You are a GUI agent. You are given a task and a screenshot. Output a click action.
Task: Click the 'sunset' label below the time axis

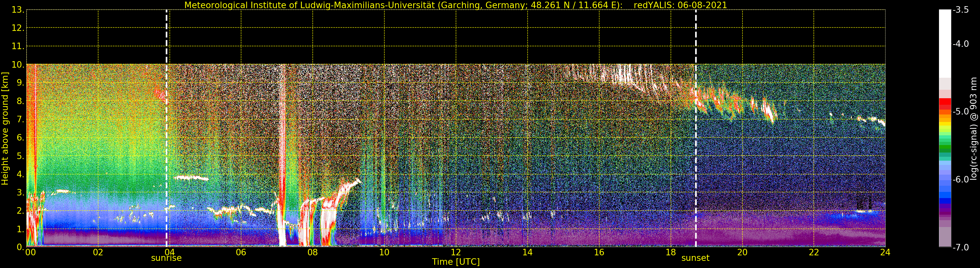[x=695, y=258]
